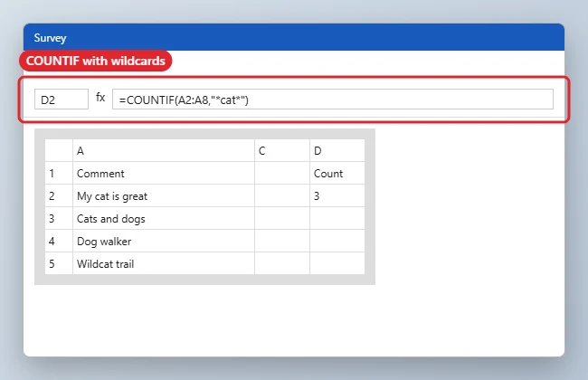This screenshot has width=588, height=380.
Task: Select row 2 header
Action: pos(59,195)
